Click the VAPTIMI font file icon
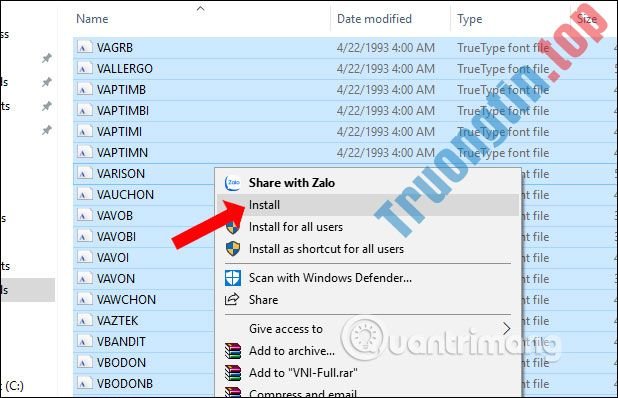 click(84, 132)
